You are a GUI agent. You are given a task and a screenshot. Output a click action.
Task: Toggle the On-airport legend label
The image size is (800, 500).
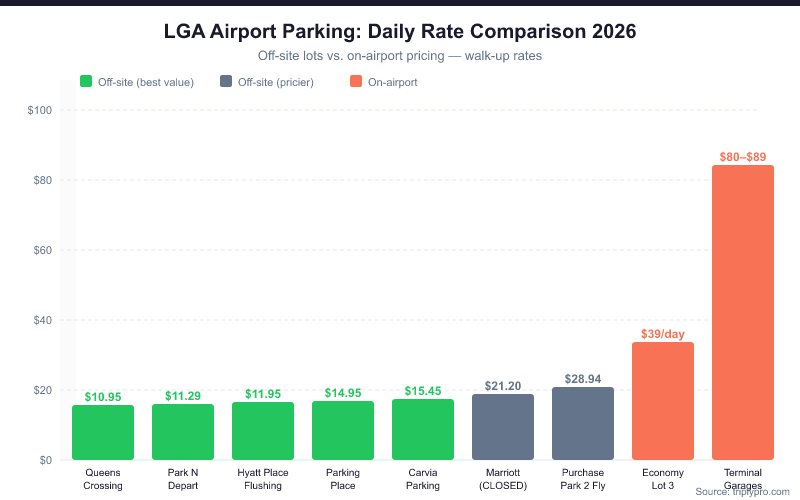point(393,82)
